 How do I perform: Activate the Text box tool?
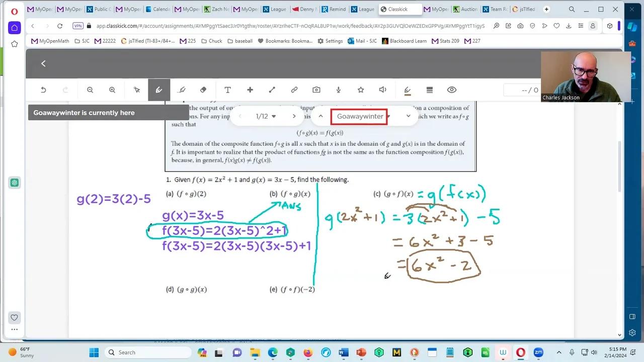point(227,90)
